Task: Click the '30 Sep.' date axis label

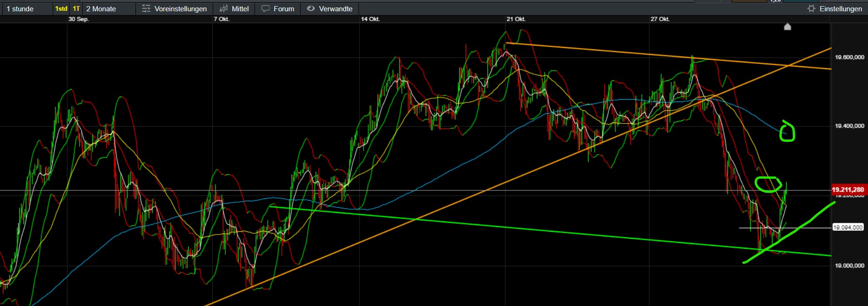Action: pos(79,19)
